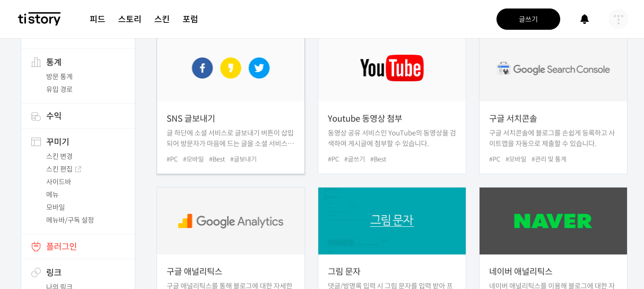The image size is (644, 289).
Task: Open 사이드바 settings
Action: coord(58,182)
